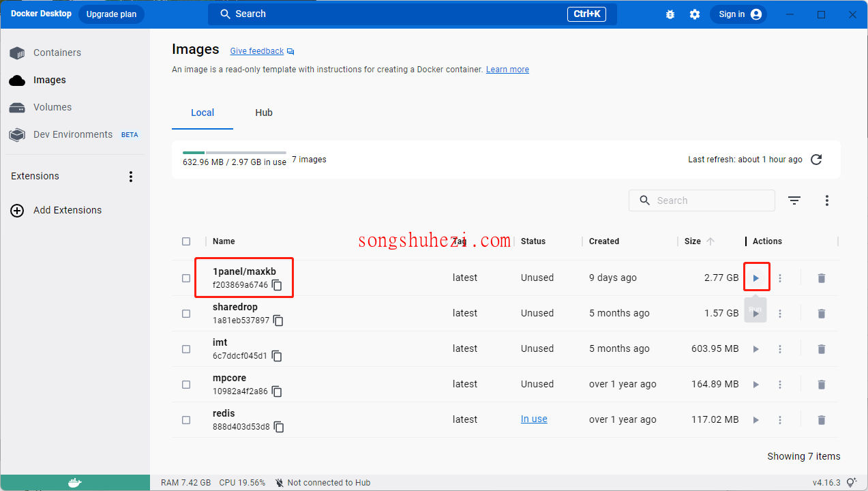Check the mpcore row checkbox

click(186, 385)
